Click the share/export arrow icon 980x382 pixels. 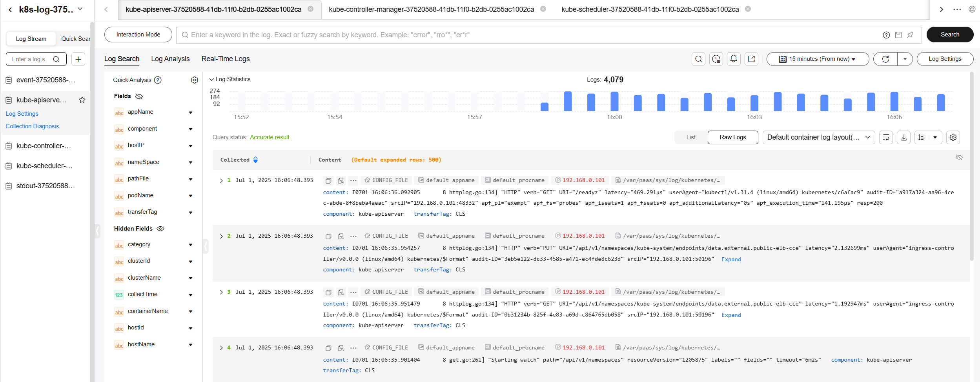[751, 59]
